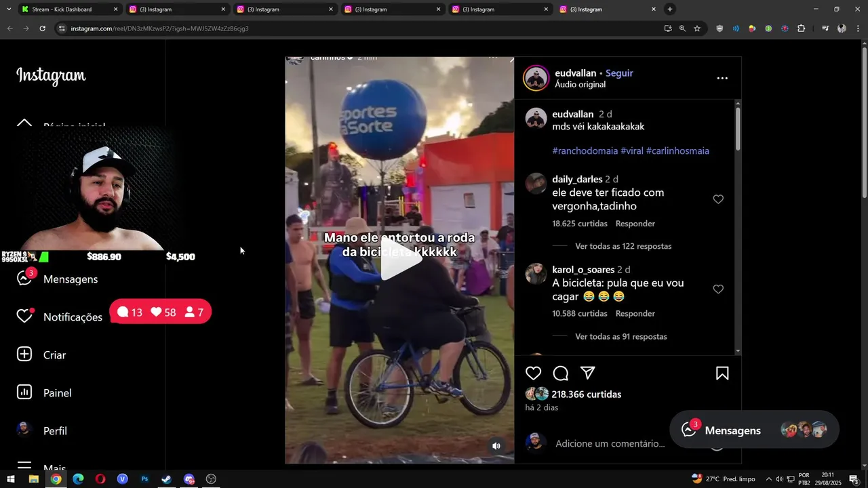
Task: Click the address bar URL
Action: (159, 28)
